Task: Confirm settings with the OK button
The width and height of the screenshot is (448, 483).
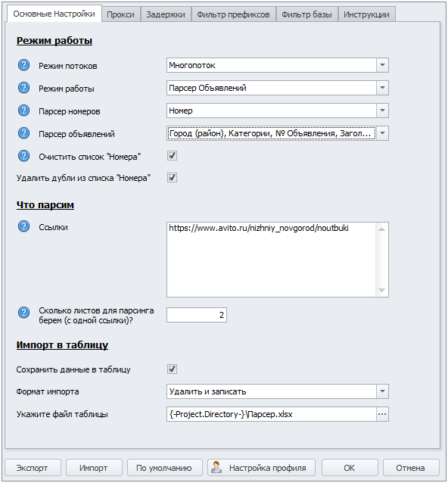Action: (350, 468)
